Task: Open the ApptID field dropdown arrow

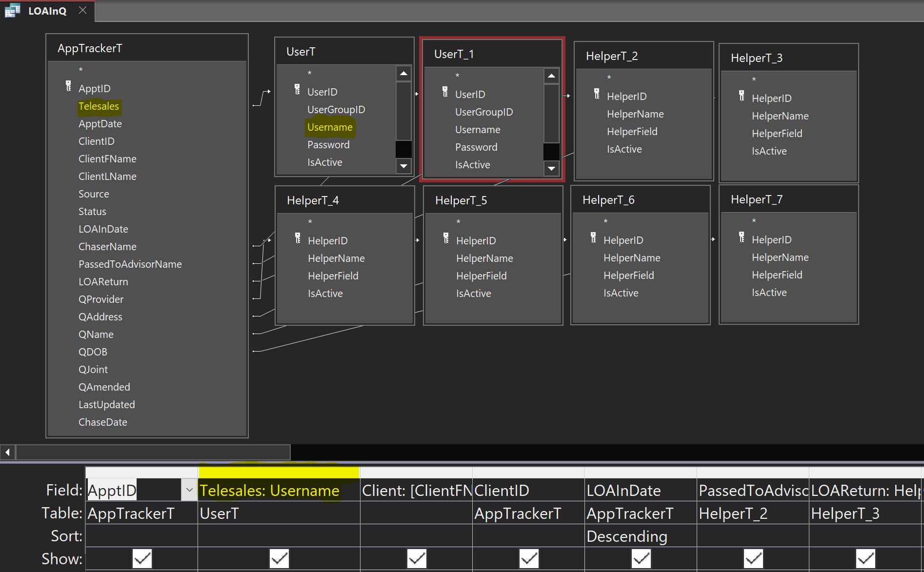Action: point(189,490)
